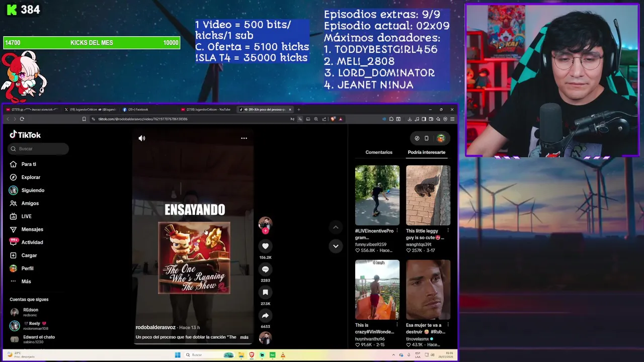The height and width of the screenshot is (362, 644).
Task: Open the comments bubble icon
Action: (x=265, y=269)
